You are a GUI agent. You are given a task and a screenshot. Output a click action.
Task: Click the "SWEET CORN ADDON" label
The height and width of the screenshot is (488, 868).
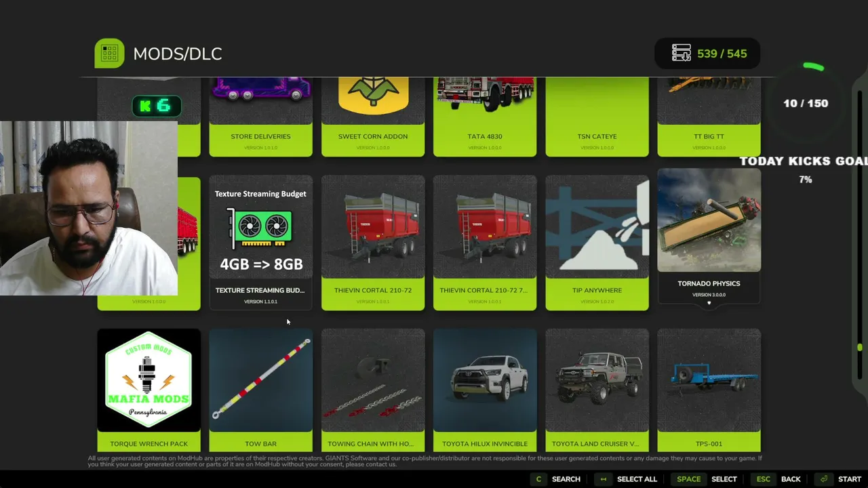373,136
